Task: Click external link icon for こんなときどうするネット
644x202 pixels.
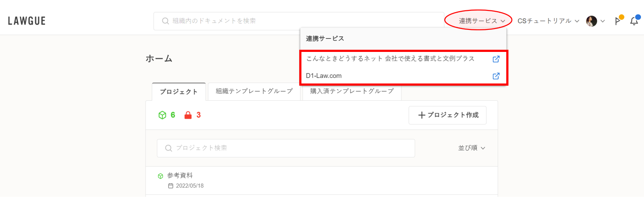Action: (496, 59)
